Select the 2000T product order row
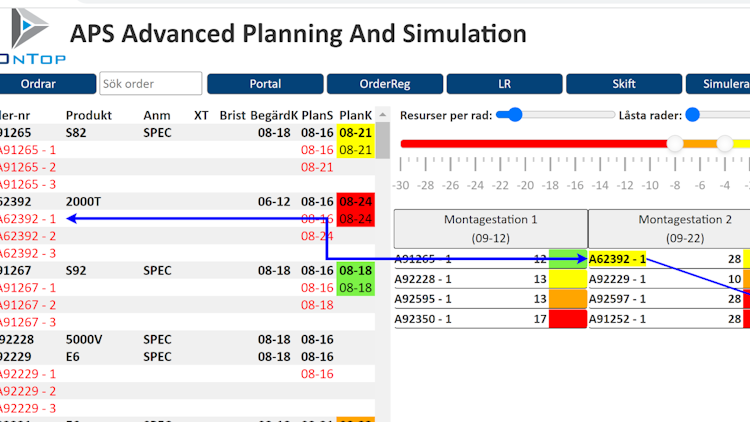This screenshot has width=750, height=422. pos(188,201)
